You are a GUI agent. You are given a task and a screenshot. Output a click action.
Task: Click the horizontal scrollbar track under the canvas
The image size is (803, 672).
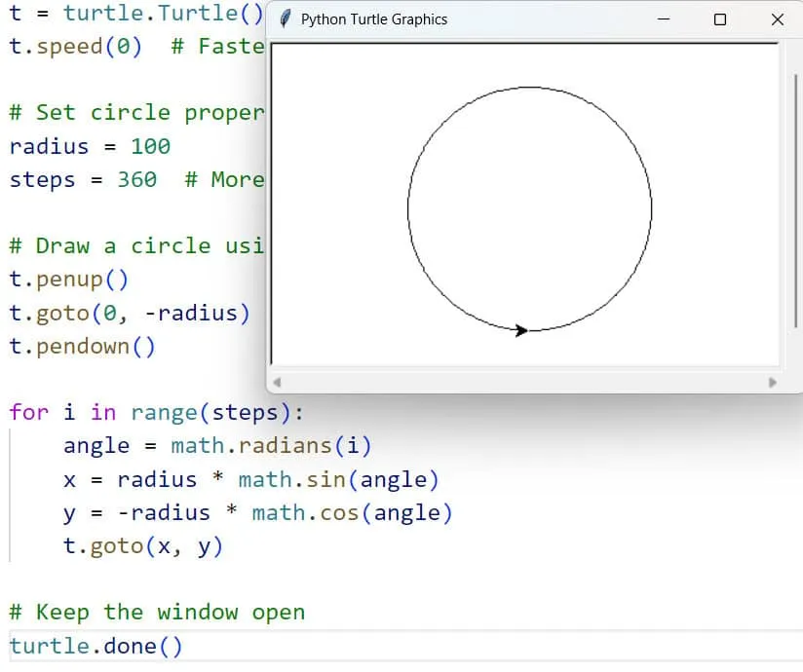[526, 383]
